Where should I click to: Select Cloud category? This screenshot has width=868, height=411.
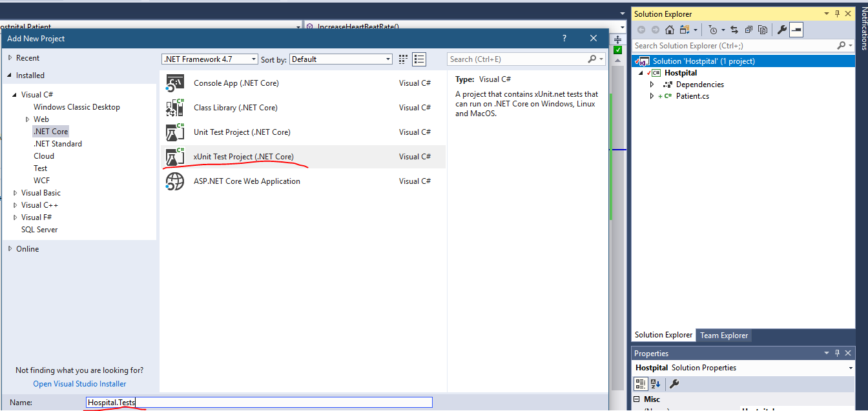[x=44, y=156]
